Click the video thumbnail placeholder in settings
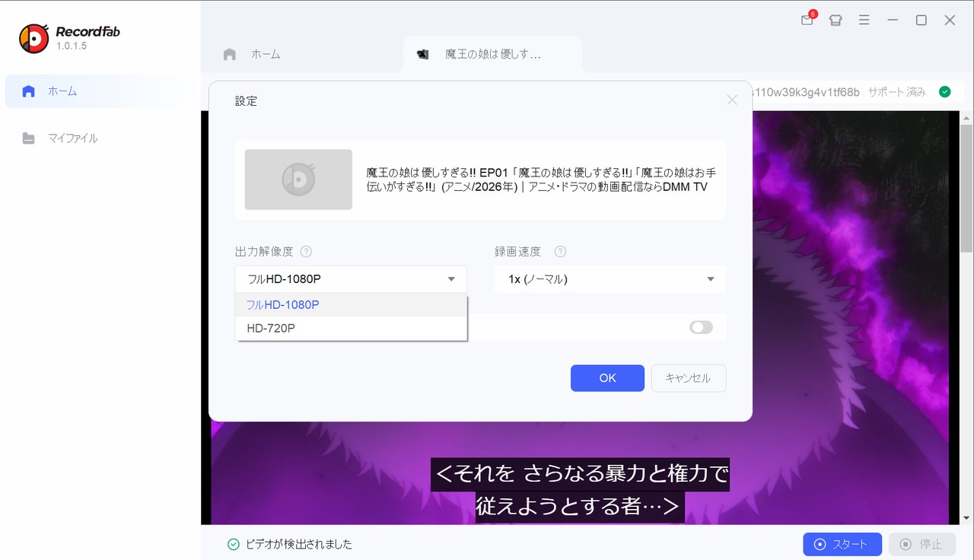This screenshot has width=974, height=560. click(298, 180)
